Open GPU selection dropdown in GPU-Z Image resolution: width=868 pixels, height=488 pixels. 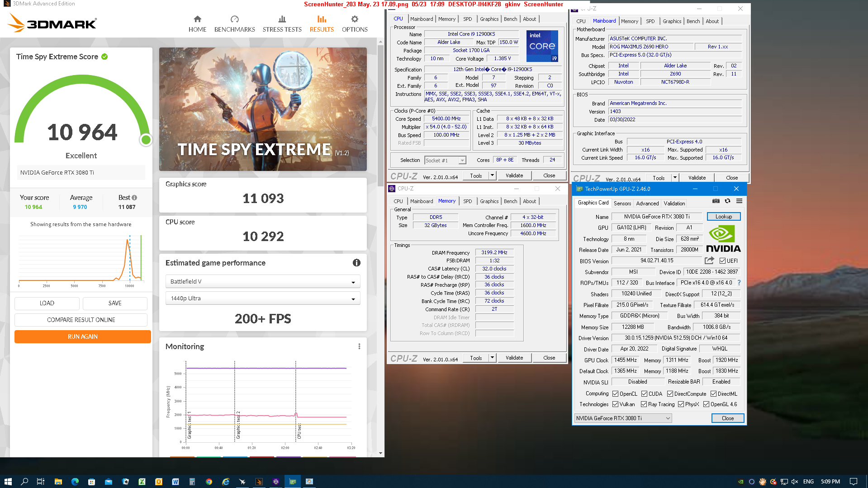click(623, 418)
